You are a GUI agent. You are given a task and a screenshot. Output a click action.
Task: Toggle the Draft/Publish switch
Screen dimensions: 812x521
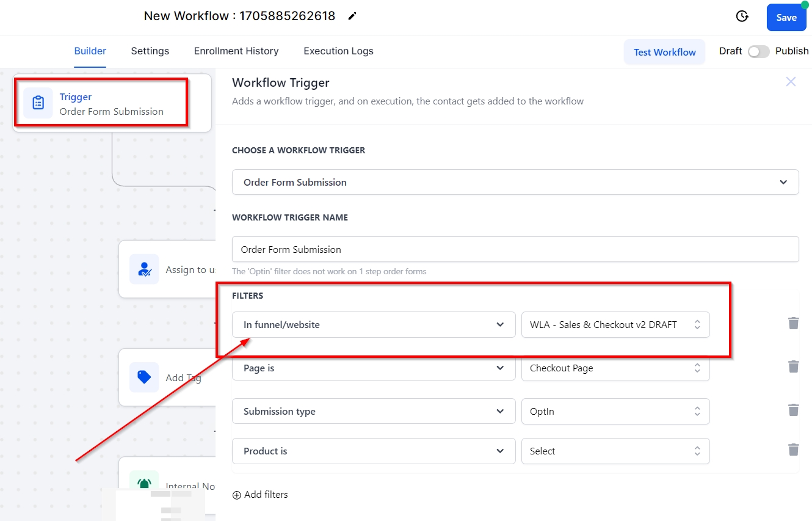pyautogui.click(x=758, y=52)
